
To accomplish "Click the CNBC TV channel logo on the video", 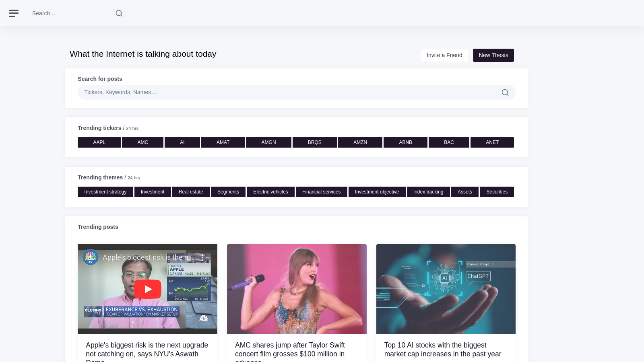I will tap(91, 257).
